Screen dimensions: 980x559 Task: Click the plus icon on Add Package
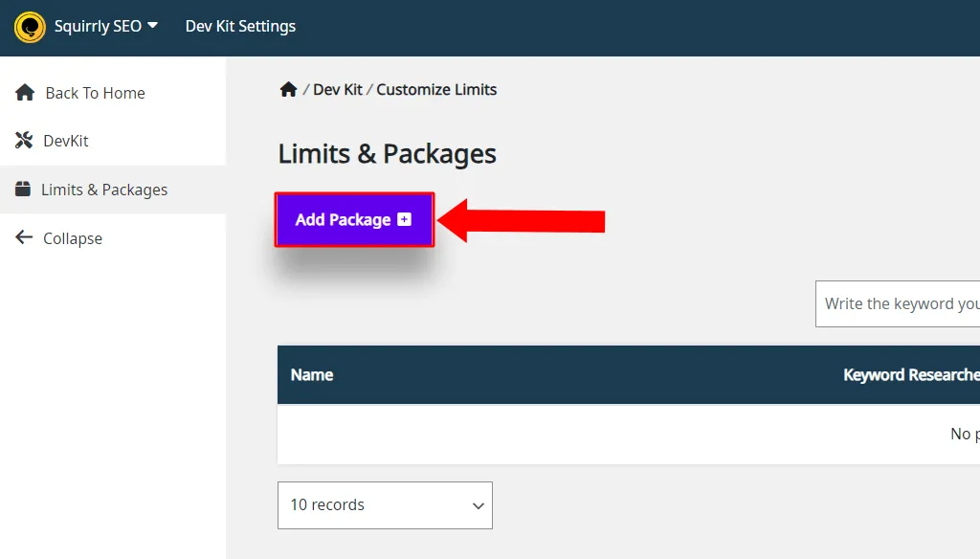point(405,219)
